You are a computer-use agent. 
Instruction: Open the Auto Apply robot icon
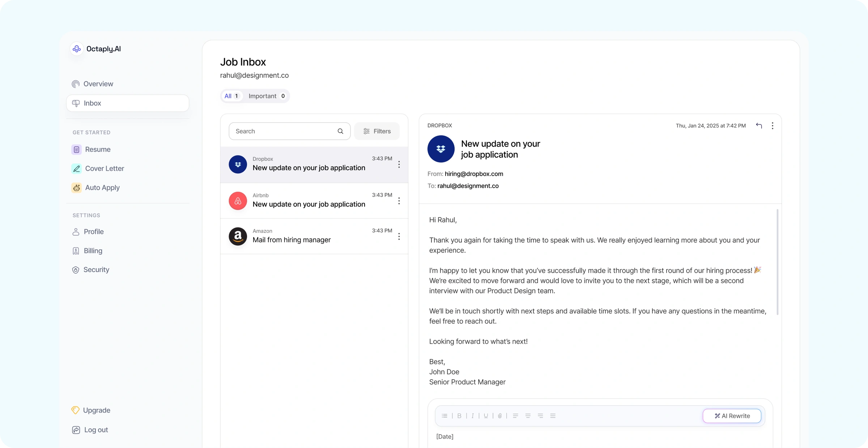click(x=77, y=187)
